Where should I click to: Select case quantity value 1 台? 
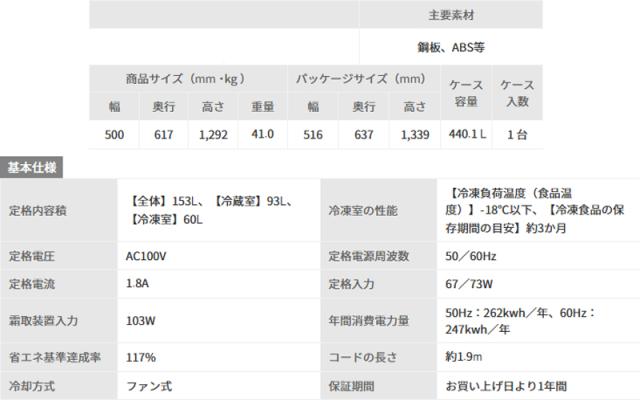[x=517, y=135]
